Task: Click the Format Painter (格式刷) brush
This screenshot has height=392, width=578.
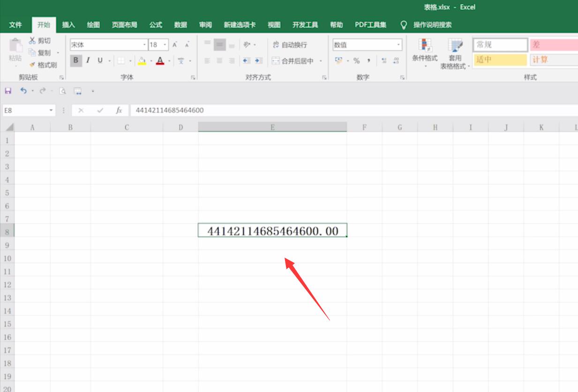Action: [x=33, y=65]
